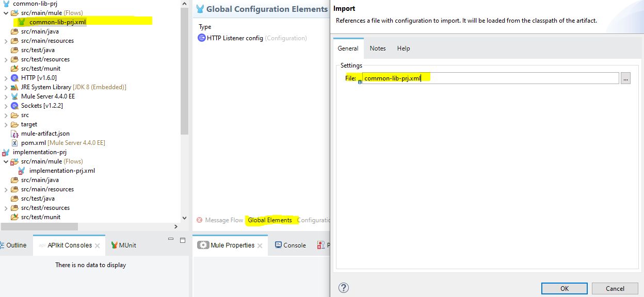644x297 pixels.
Task: Switch to the APIkit Consoles tab
Action: click(70, 245)
